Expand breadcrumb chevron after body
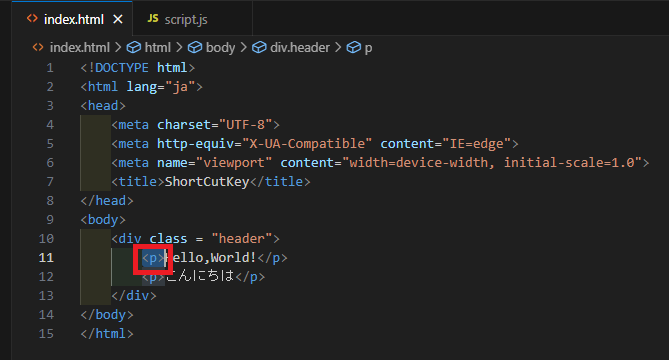 coord(243,47)
